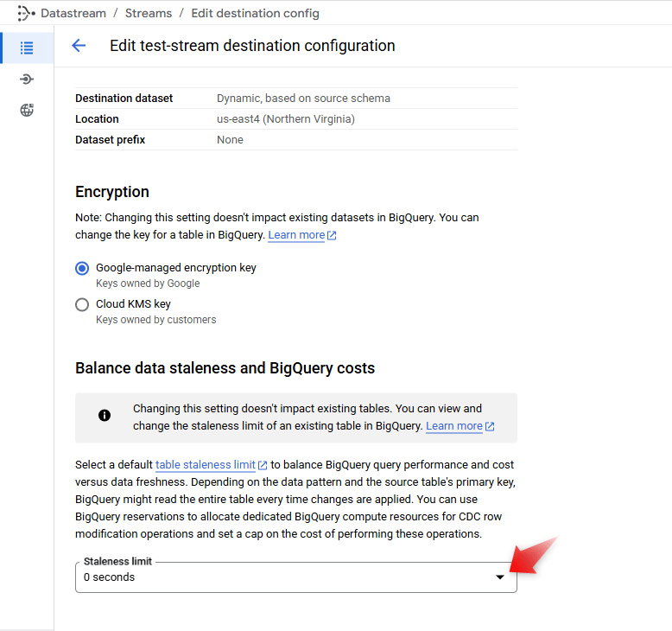Click 'Dynamic, based on source schema' value
This screenshot has width=672, height=631.
coord(303,99)
